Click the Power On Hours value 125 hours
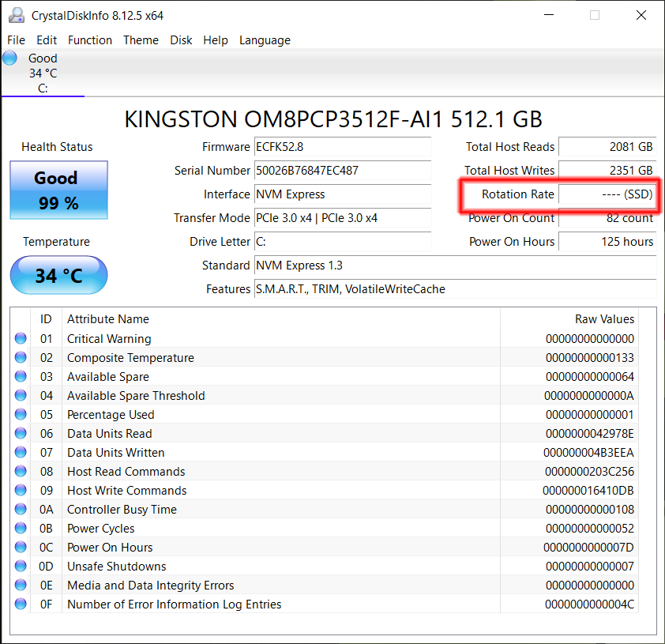 pyautogui.click(x=607, y=242)
